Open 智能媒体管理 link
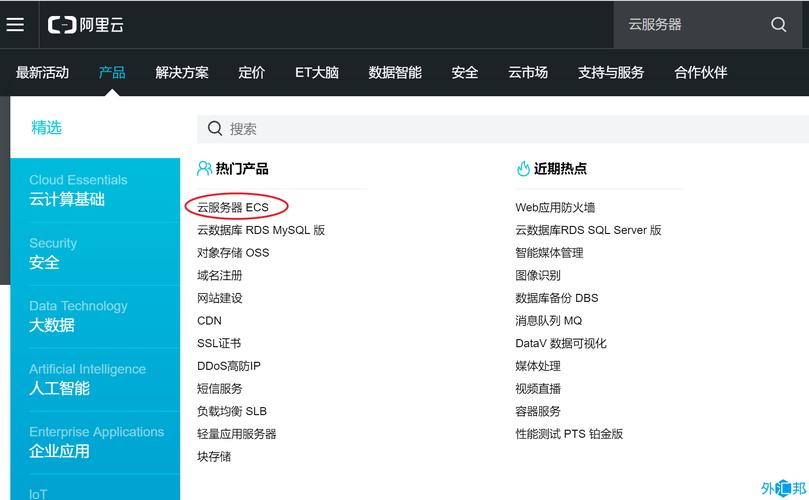Image resolution: width=809 pixels, height=500 pixels. pos(549,253)
